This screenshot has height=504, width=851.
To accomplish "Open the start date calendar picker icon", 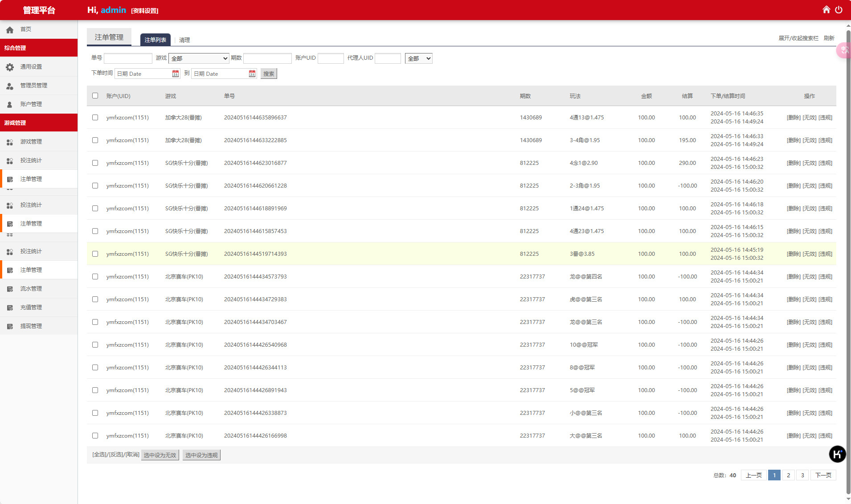I will tap(176, 74).
